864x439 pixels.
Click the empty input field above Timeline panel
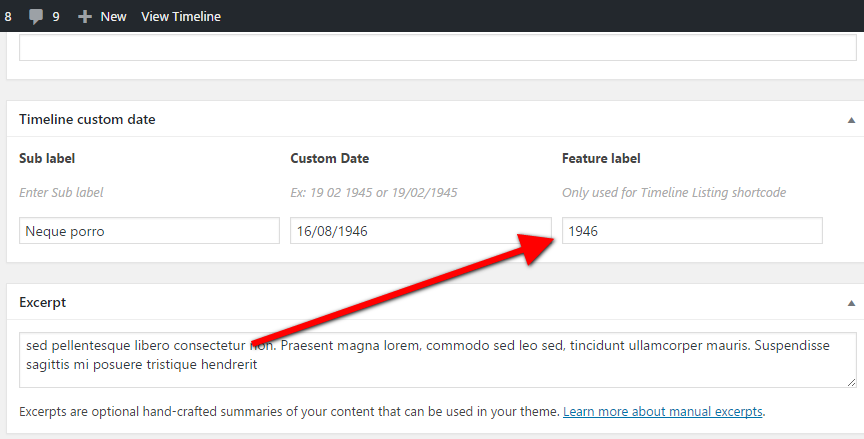pyautogui.click(x=437, y=49)
